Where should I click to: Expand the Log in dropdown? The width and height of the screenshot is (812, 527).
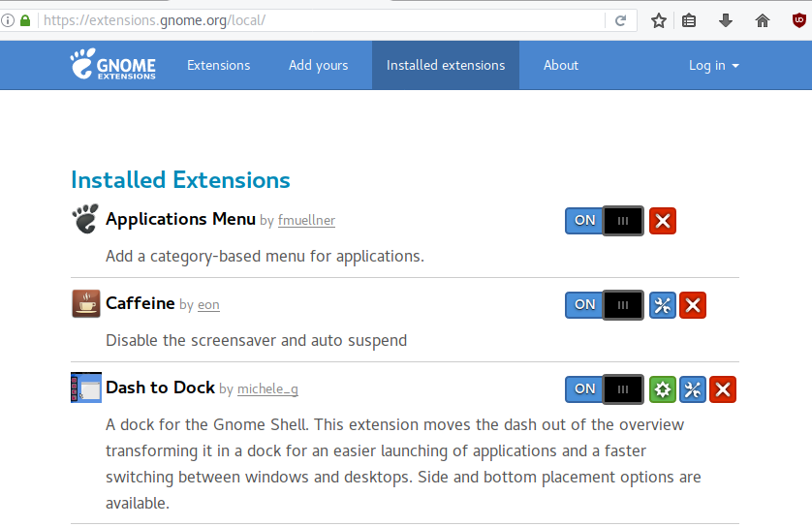[x=713, y=65]
